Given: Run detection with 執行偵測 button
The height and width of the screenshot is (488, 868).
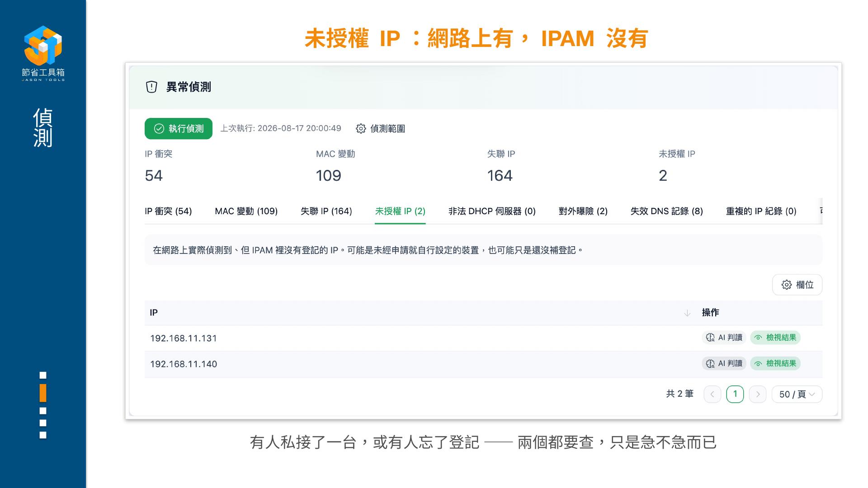Looking at the screenshot, I should click(179, 129).
